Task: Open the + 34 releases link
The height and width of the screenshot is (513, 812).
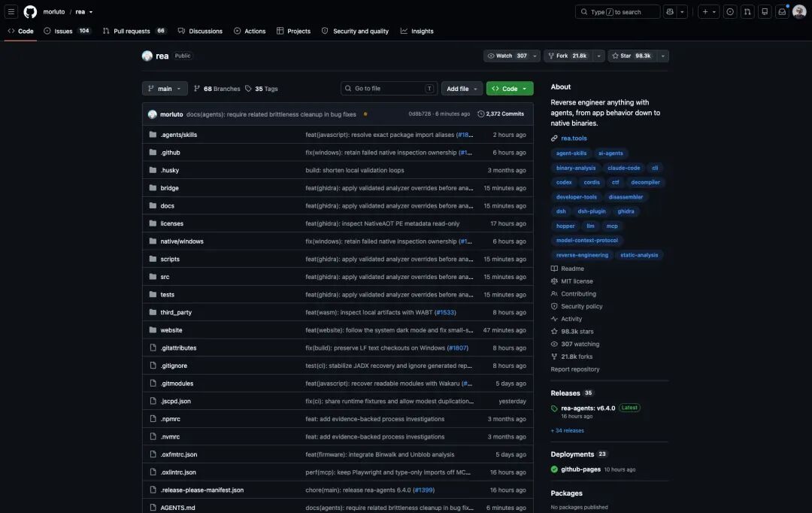Action: [x=567, y=430]
